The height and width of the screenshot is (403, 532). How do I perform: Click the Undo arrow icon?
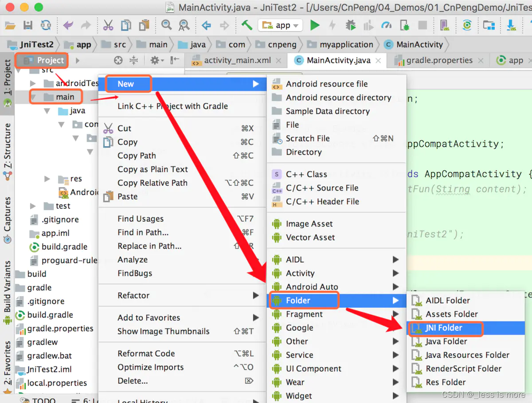pos(69,25)
